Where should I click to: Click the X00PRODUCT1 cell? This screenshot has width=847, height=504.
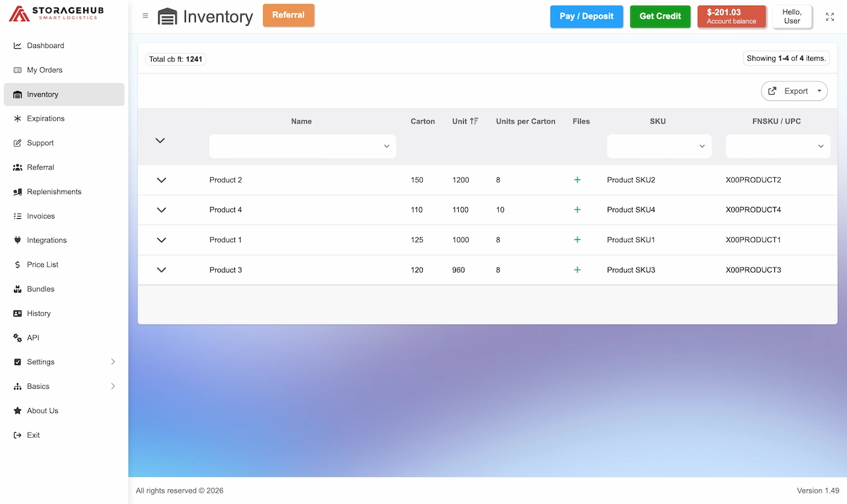click(x=753, y=240)
